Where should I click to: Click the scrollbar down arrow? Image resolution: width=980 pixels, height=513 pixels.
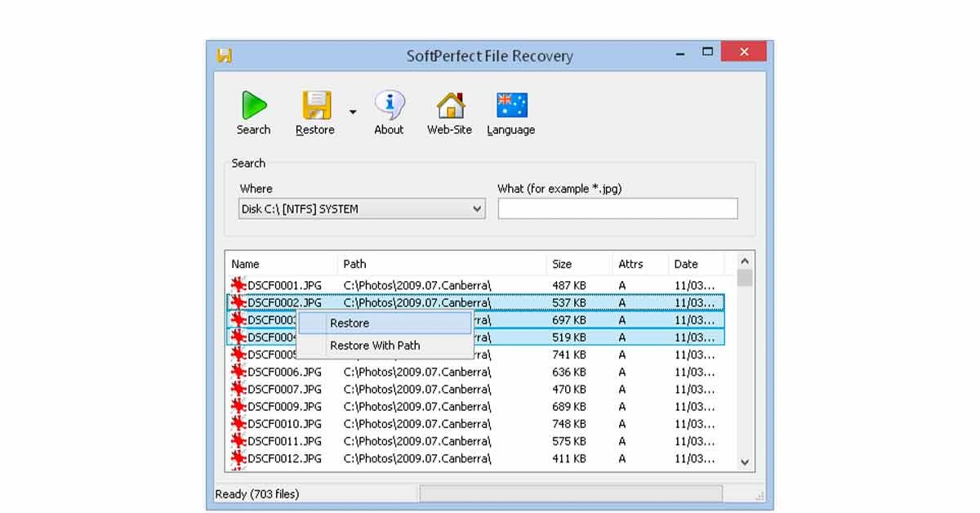click(x=744, y=462)
